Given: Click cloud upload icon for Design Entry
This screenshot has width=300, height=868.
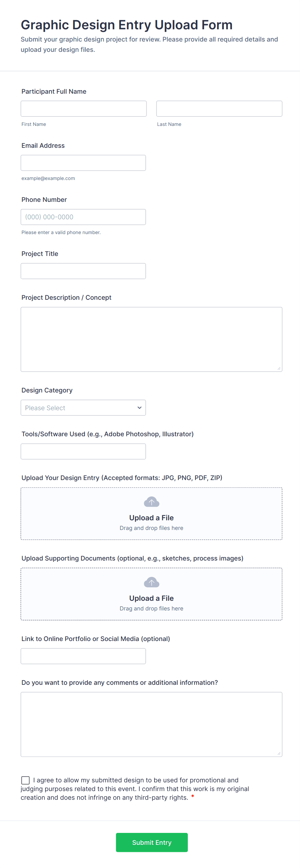Looking at the screenshot, I should 152,502.
